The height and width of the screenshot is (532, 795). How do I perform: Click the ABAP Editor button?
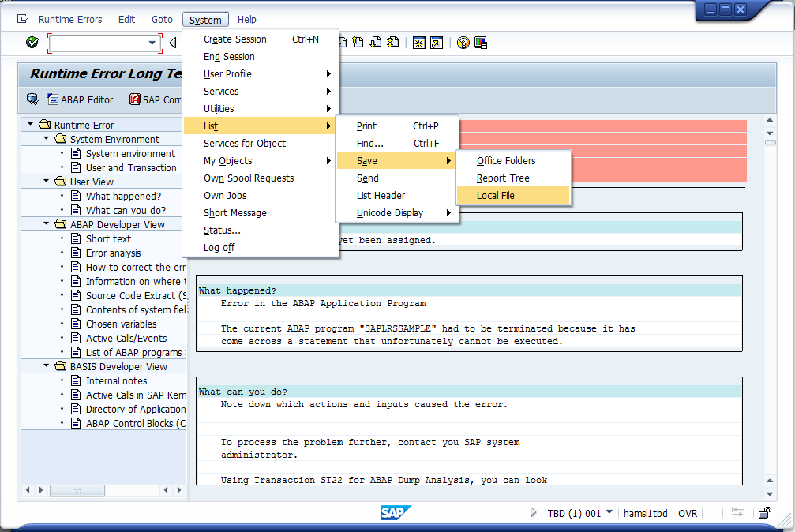pyautogui.click(x=81, y=99)
